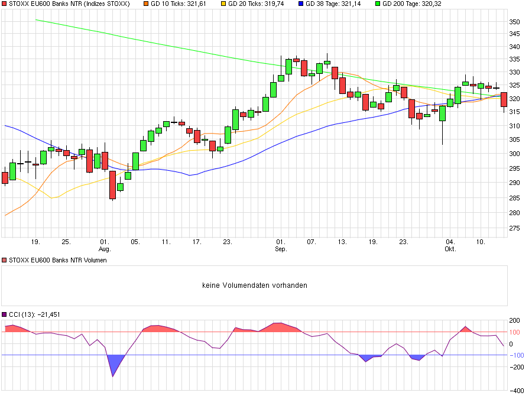The height and width of the screenshot is (396, 532).
Task: Click the 200 CCI axis label
Action: click(514, 320)
